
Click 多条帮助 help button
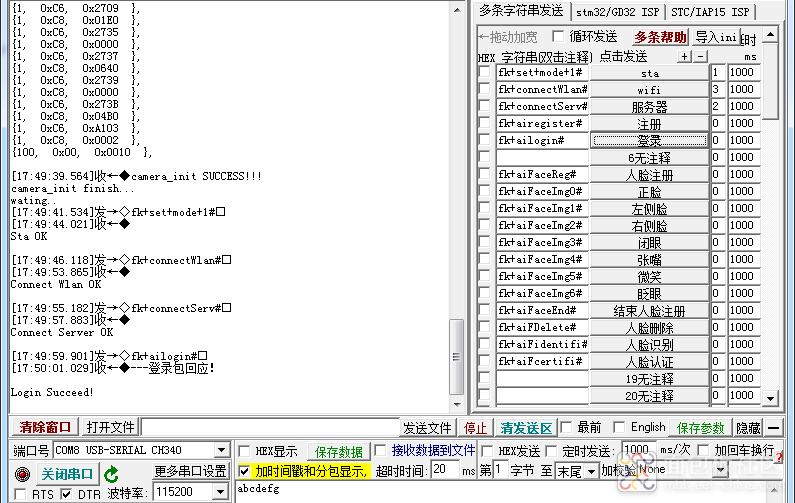(661, 37)
